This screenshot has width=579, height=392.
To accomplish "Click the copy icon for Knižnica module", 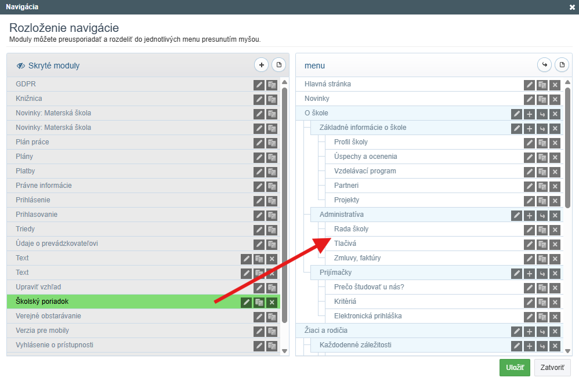I will pyautogui.click(x=272, y=99).
